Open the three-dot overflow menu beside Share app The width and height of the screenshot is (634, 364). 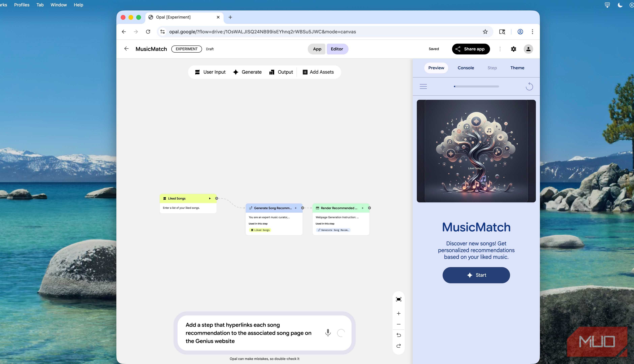500,49
